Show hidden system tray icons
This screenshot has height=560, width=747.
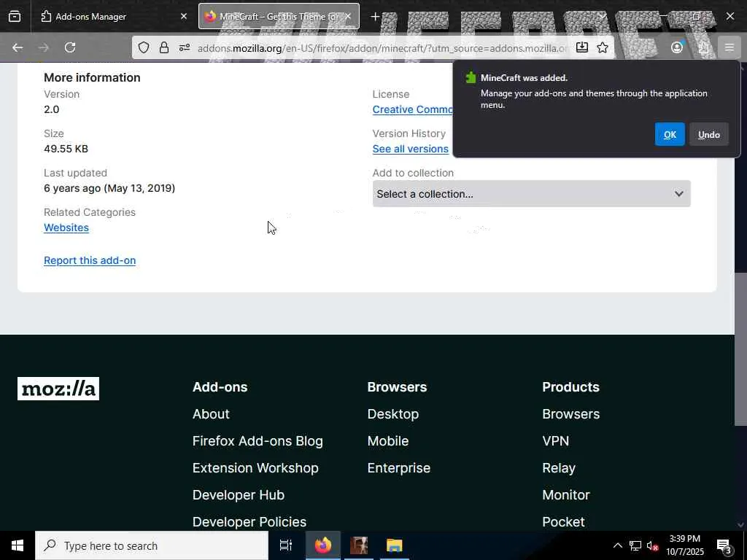point(617,545)
